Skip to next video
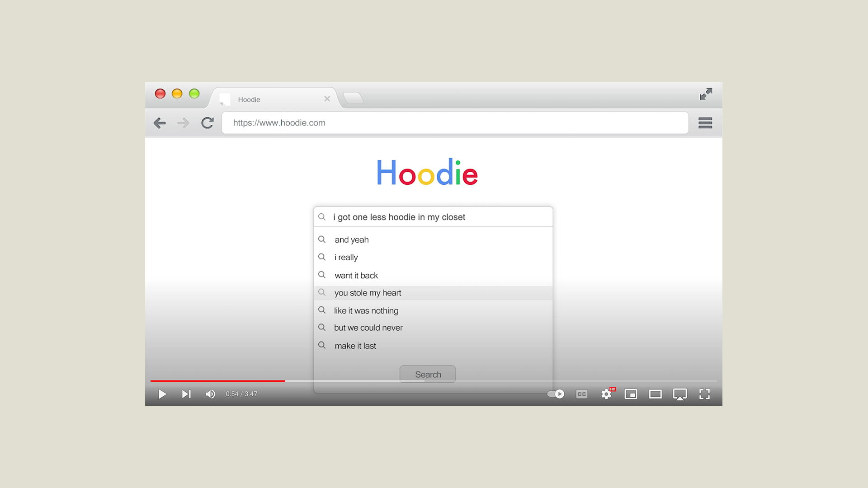868x488 pixels. click(186, 394)
